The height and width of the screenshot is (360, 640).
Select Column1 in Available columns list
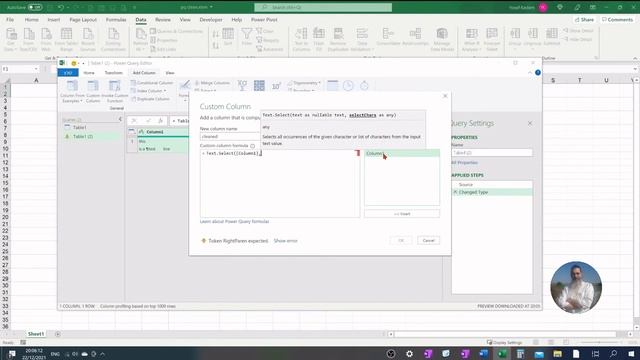pyautogui.click(x=402, y=153)
